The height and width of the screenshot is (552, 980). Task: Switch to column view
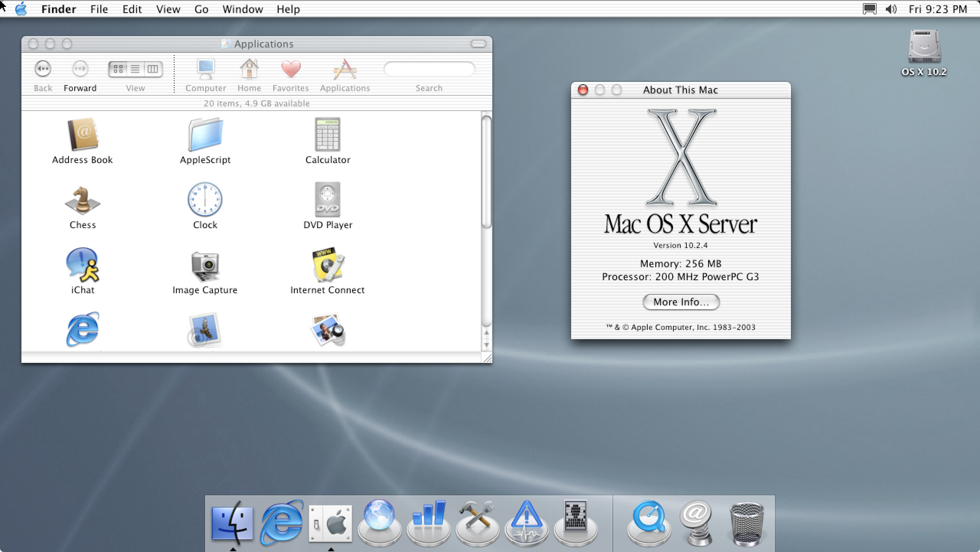(153, 69)
